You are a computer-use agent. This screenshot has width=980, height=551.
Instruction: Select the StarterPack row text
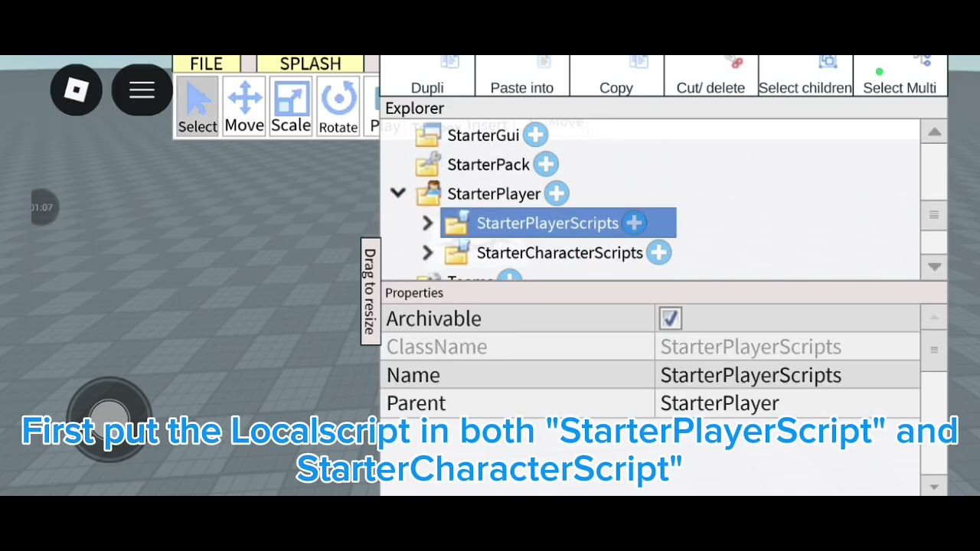coord(488,165)
